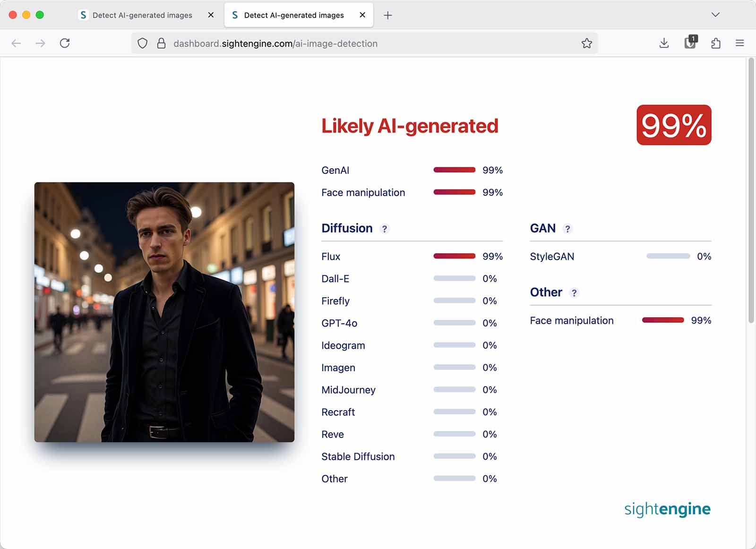Select the GenAI label
Screen dimensions: 756x549
tap(335, 170)
